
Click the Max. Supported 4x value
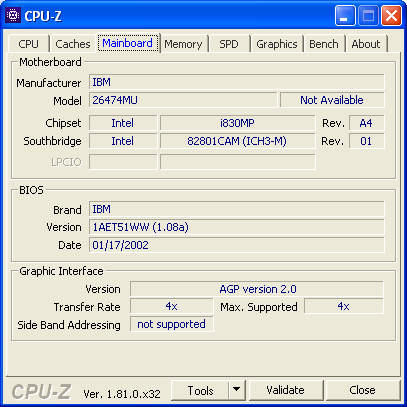(344, 306)
